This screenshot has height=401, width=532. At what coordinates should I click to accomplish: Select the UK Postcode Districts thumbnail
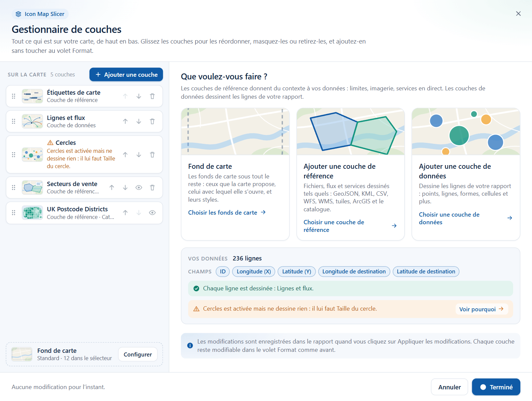click(x=32, y=213)
